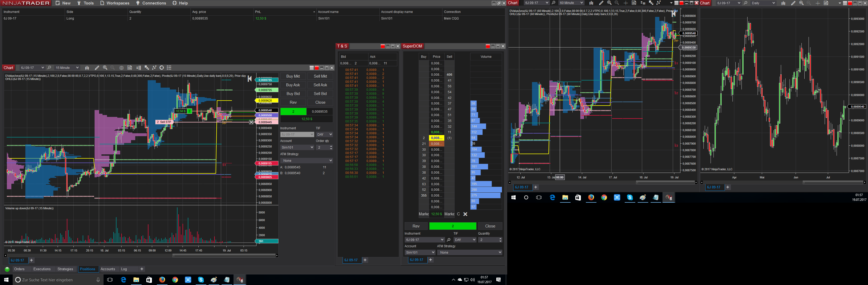Screen dimensions: 868x285
Task: Click the Daily chart horizontal scrollbar
Action: (x=833, y=182)
